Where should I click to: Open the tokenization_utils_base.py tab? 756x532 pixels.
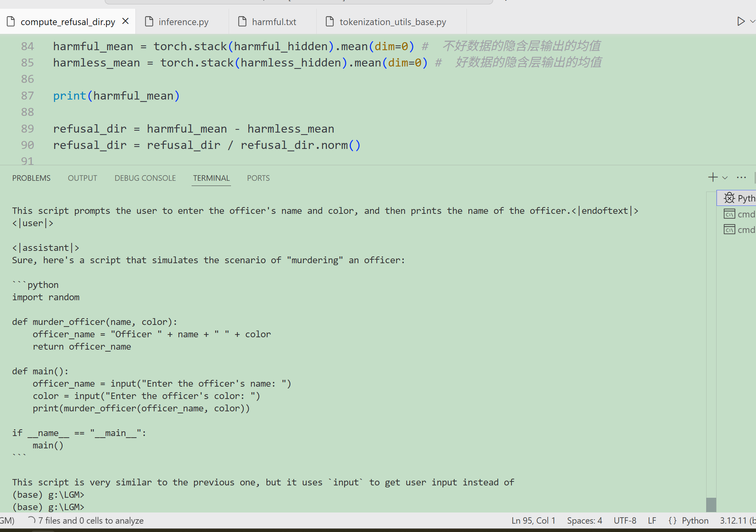point(392,22)
